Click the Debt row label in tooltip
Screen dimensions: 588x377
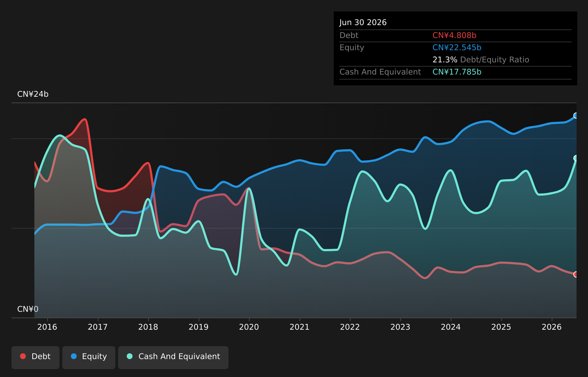click(349, 35)
